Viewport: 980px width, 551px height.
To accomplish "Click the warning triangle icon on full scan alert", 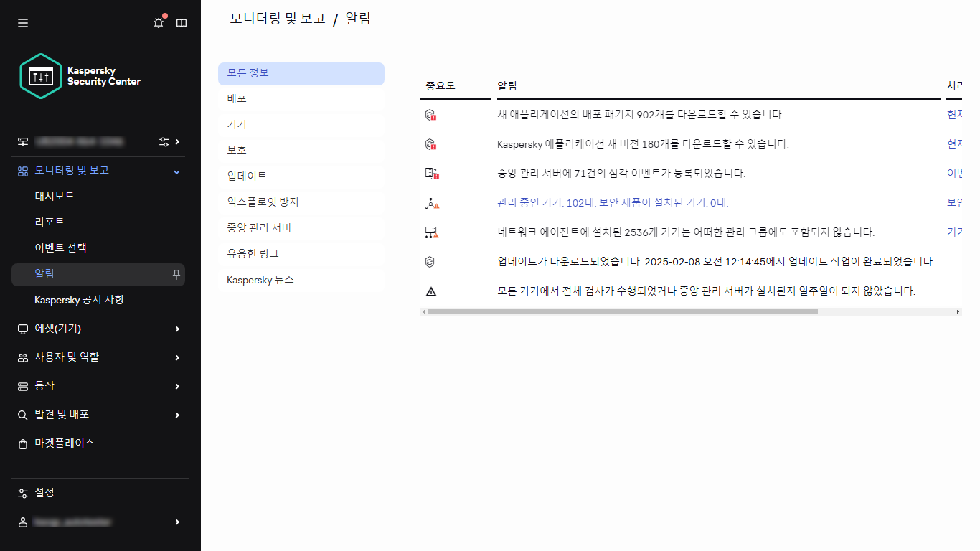I will (430, 291).
